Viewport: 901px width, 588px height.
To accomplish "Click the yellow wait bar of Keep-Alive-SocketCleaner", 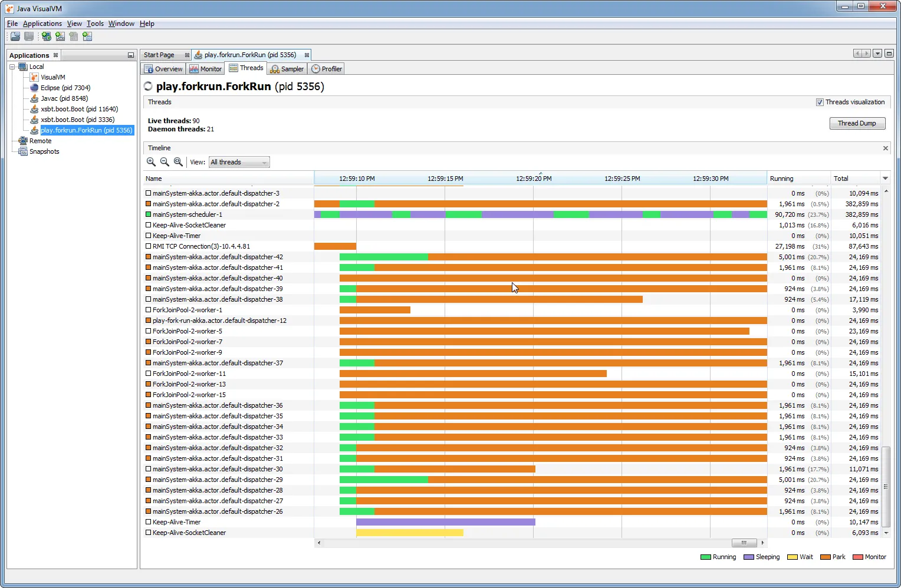I will click(410, 533).
